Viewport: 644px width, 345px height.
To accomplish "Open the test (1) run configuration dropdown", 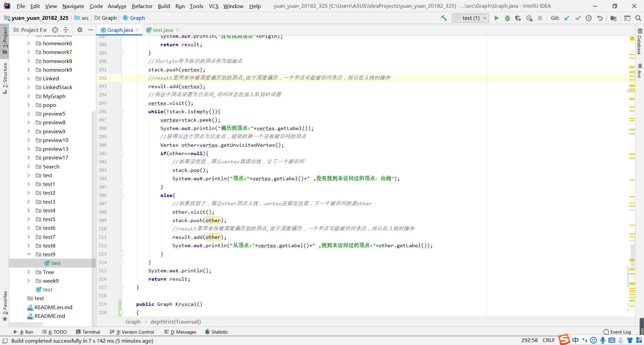I will click(470, 18).
